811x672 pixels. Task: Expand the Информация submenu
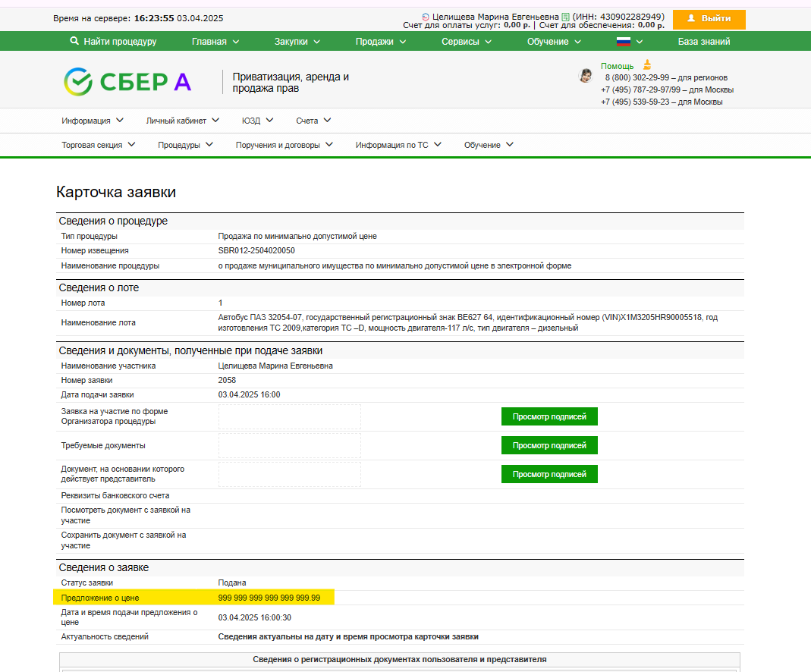[x=92, y=121]
